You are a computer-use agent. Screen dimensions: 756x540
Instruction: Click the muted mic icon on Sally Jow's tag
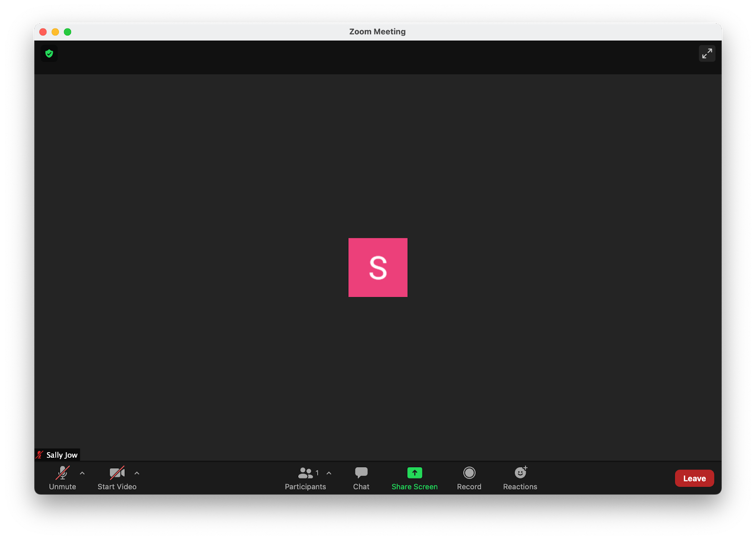tap(39, 454)
